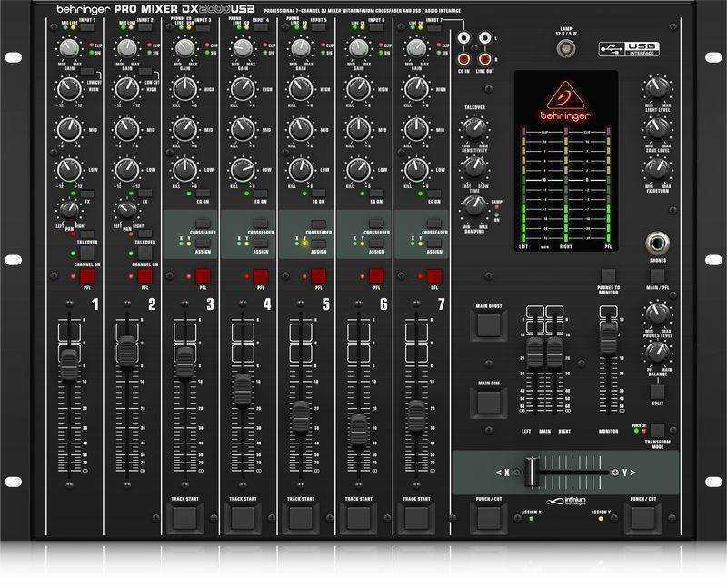The width and height of the screenshot is (727, 588).
Task: Click the Main Boost button
Action: [x=489, y=326]
